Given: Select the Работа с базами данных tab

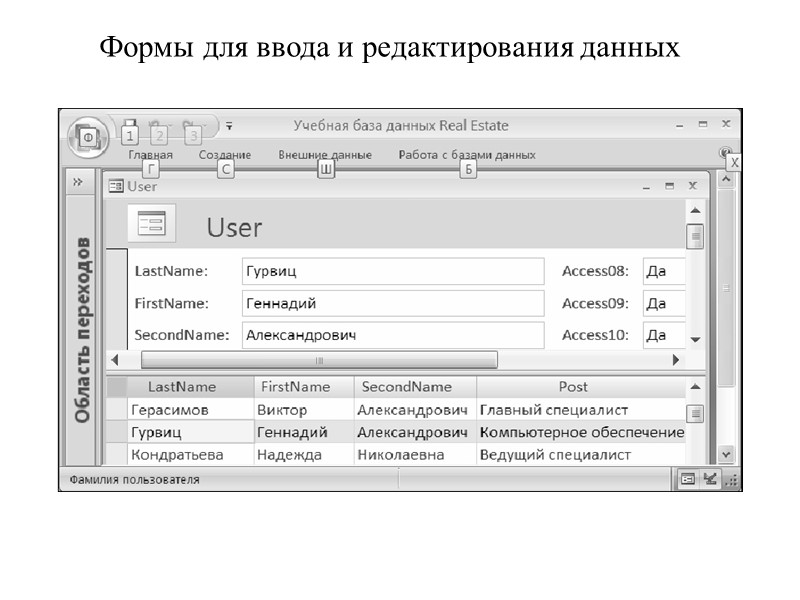Looking at the screenshot, I should pyautogui.click(x=467, y=155).
